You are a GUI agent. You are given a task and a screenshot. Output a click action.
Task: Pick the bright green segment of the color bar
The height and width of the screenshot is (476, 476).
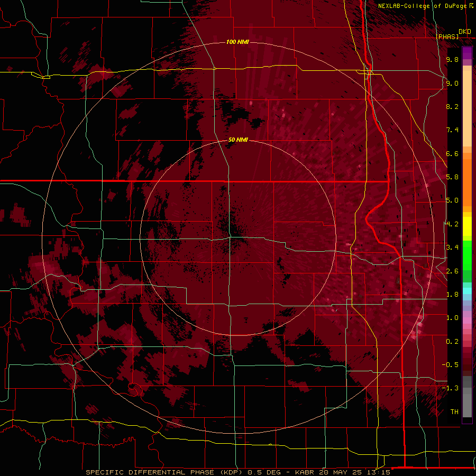click(x=467, y=255)
